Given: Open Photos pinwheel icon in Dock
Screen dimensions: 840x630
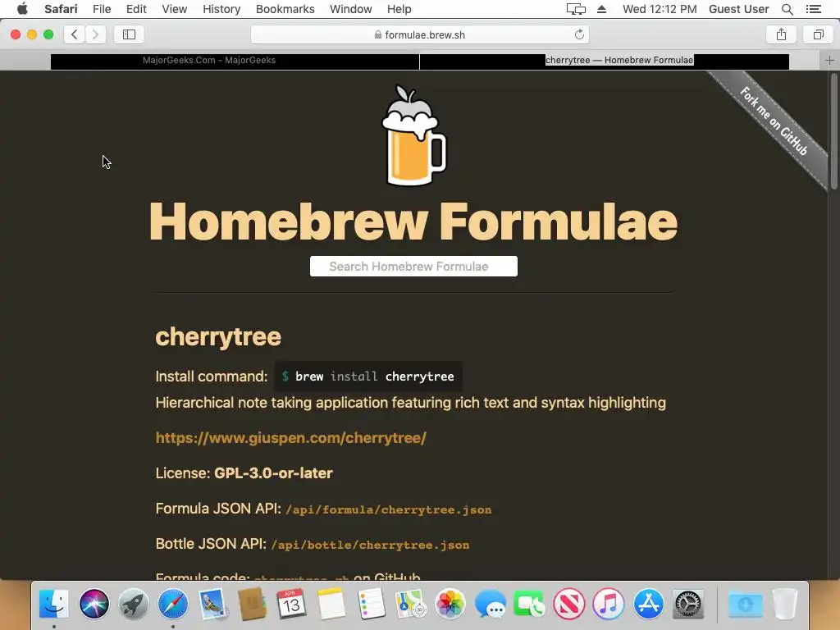Looking at the screenshot, I should [x=450, y=604].
